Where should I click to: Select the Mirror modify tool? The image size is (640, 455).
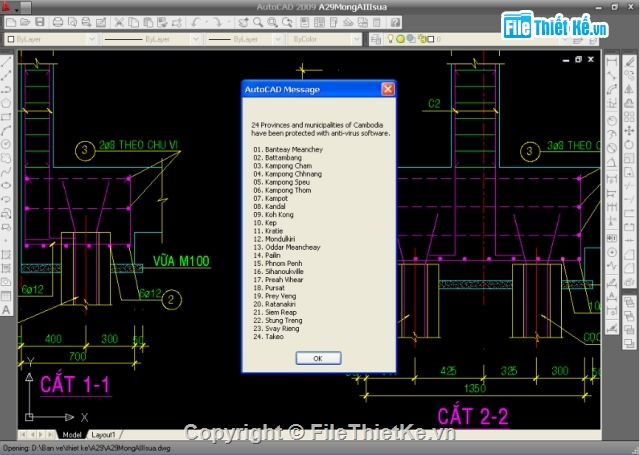629,89
